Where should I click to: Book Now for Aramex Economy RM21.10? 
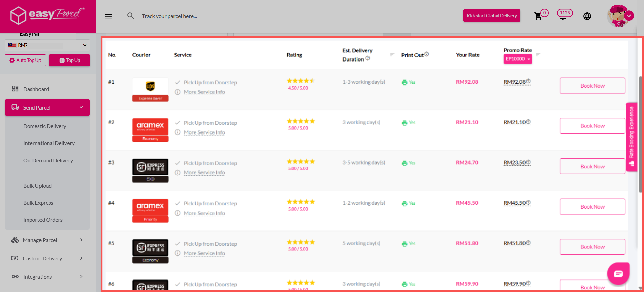[x=592, y=126]
